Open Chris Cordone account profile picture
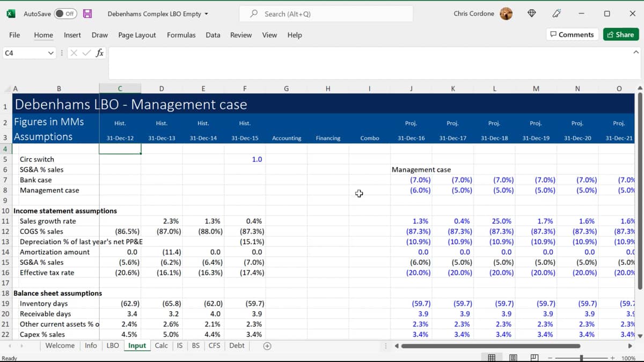The image size is (644, 362). pyautogui.click(x=506, y=14)
